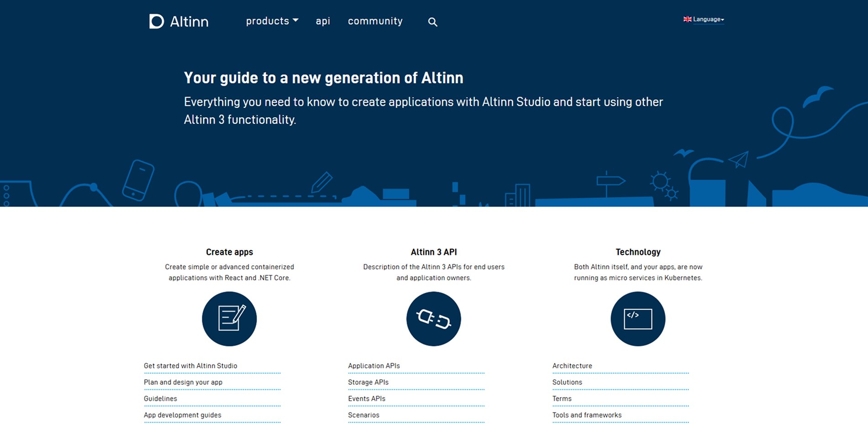Screen dimensions: 868x429
Task: Click the Altinn 3 API heading
Action: coord(433,252)
